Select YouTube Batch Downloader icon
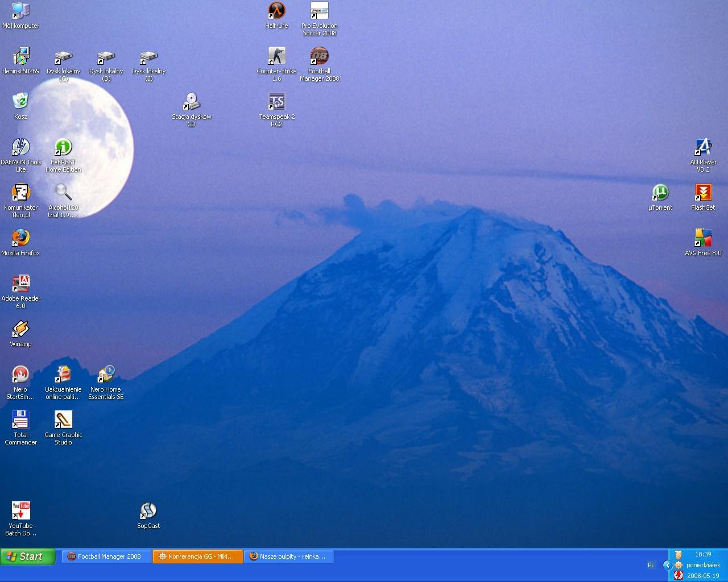728x582 pixels. [x=20, y=519]
